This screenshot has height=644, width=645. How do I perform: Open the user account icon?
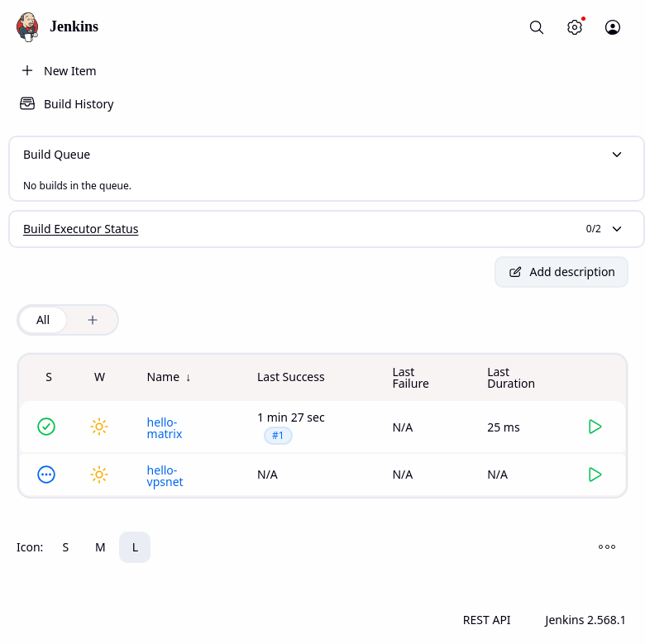[x=613, y=27]
